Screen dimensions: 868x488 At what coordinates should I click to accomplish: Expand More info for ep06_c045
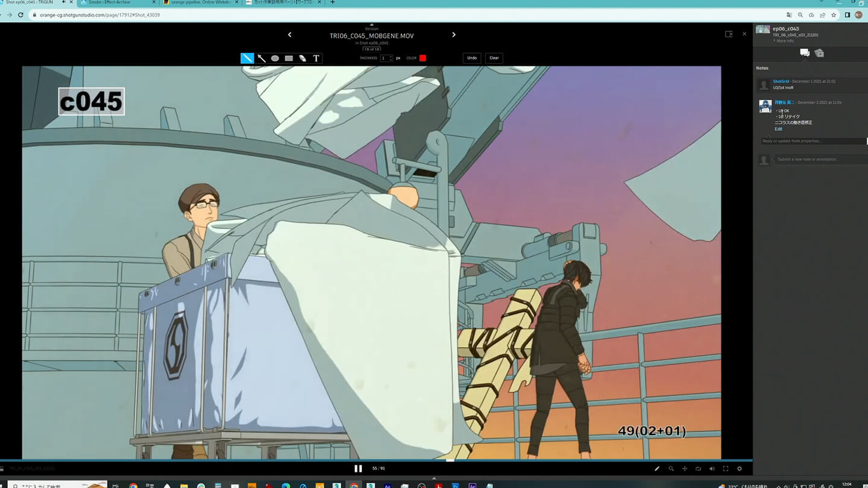(783, 40)
